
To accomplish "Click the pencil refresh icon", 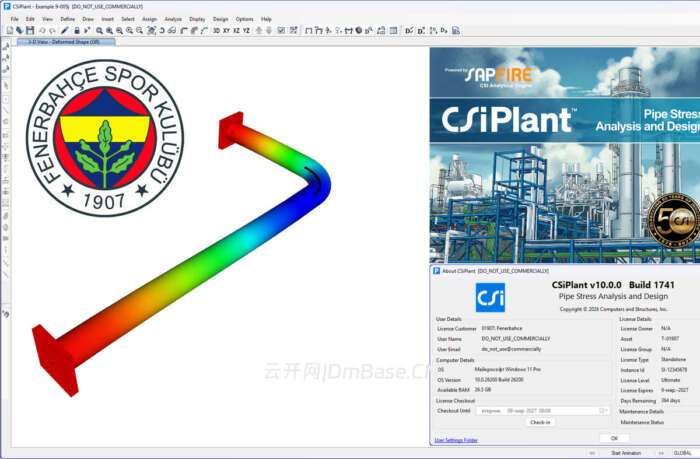I will tap(65, 30).
